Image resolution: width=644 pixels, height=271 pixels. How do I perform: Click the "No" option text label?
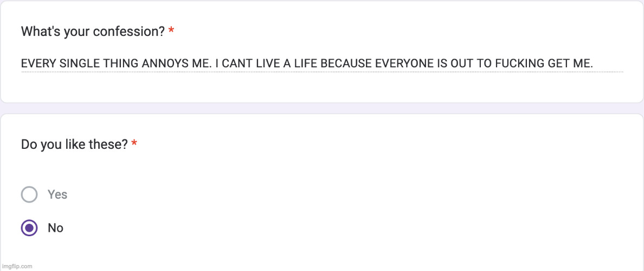(x=55, y=228)
